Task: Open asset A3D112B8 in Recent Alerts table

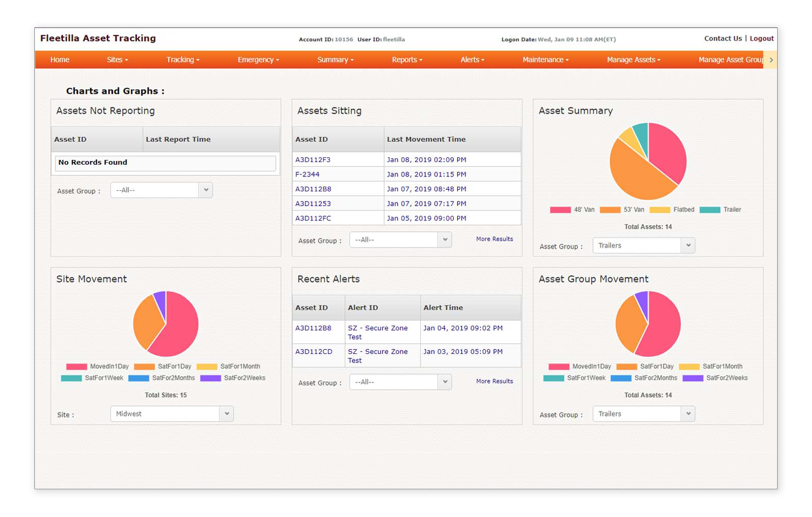Action: (x=313, y=328)
